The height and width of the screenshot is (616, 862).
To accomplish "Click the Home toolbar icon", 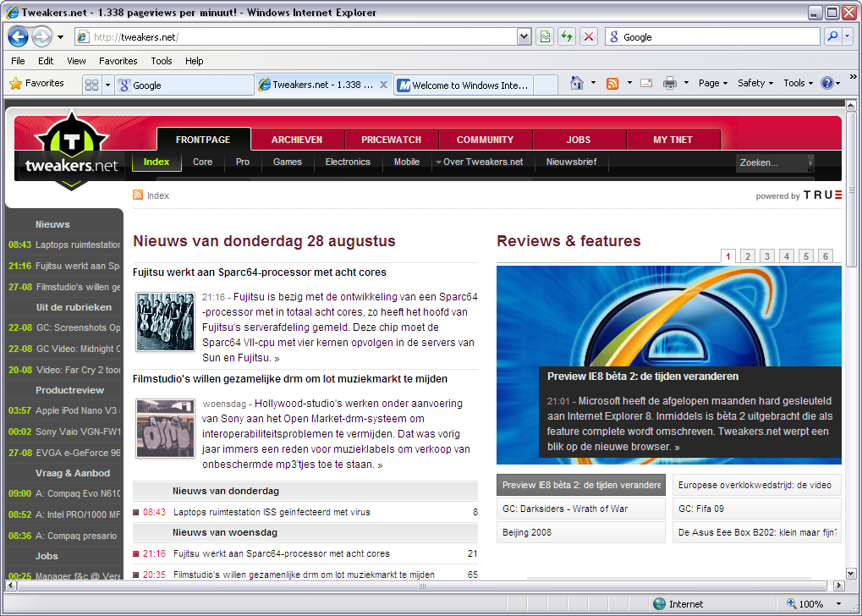I will click(x=577, y=83).
